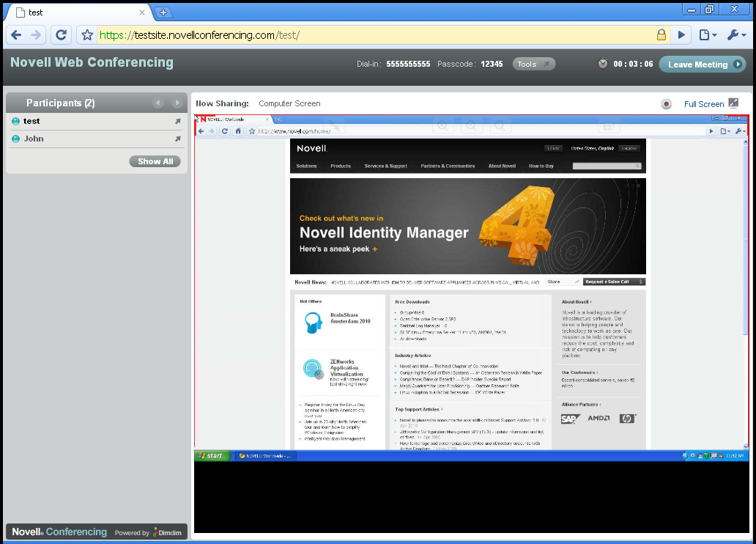Click the passcode value 12345
Viewport: 756px width, 544px height.
tap(492, 64)
